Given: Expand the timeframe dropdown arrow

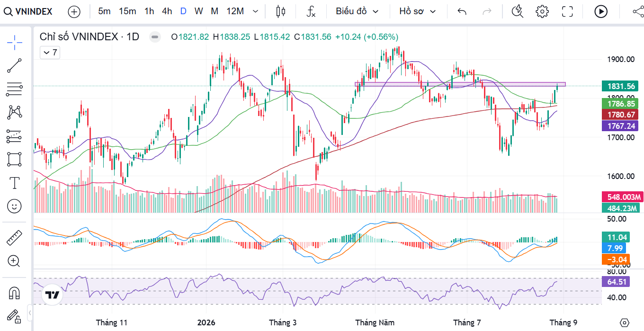Looking at the screenshot, I should (256, 11).
